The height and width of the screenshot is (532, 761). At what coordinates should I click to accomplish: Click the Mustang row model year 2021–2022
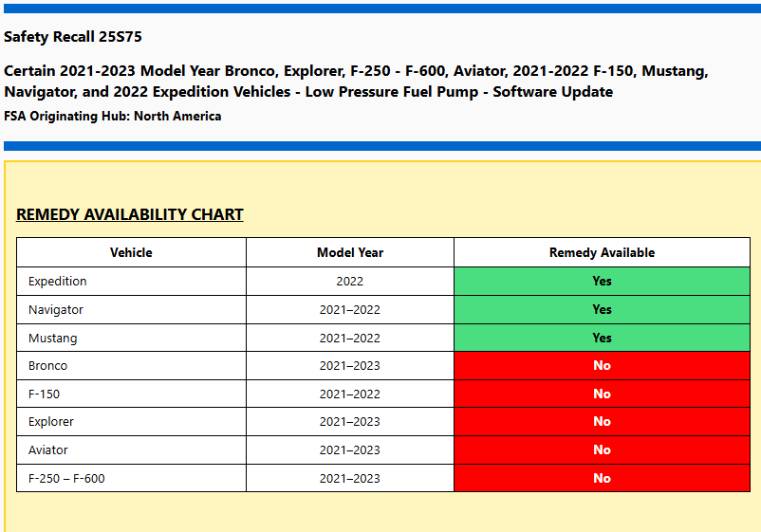point(350,338)
